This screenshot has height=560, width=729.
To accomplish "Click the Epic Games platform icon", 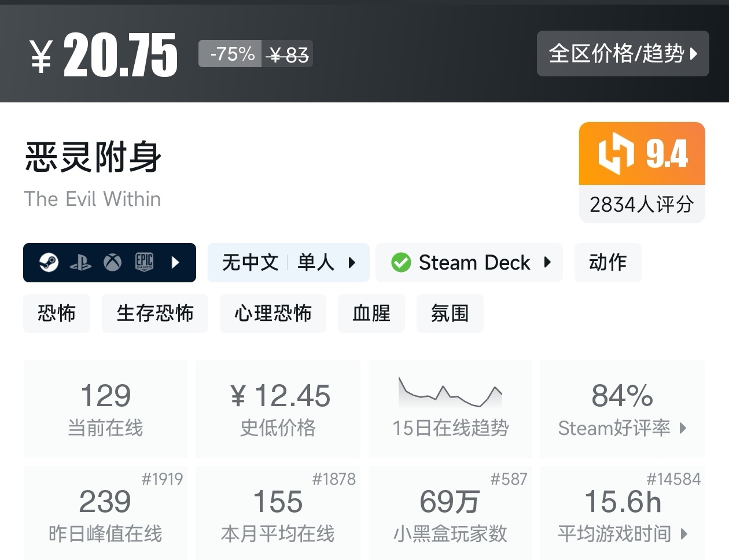I will pyautogui.click(x=144, y=263).
